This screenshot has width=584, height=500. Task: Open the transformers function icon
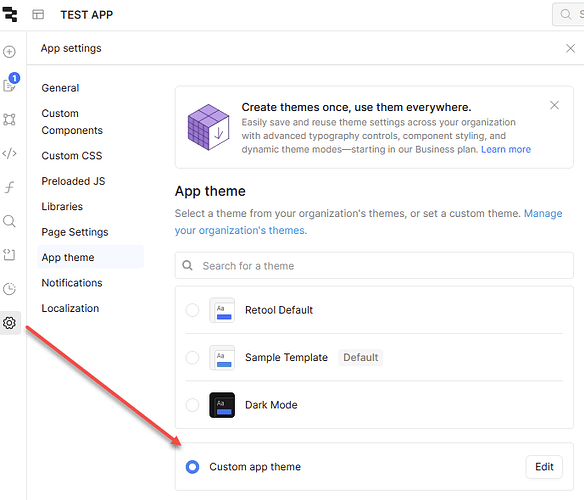[9, 187]
